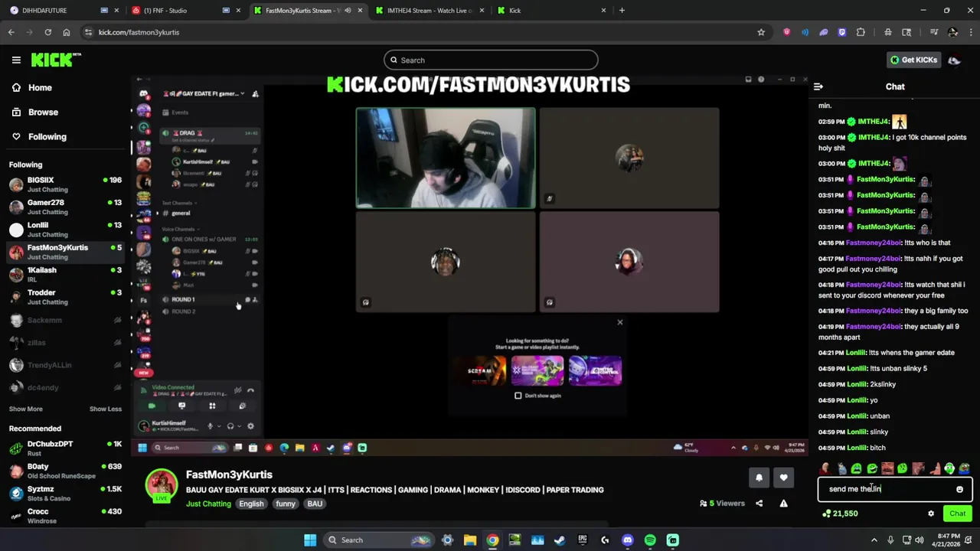Click the 21,550 channel points balance
The height and width of the screenshot is (551, 980).
click(840, 514)
